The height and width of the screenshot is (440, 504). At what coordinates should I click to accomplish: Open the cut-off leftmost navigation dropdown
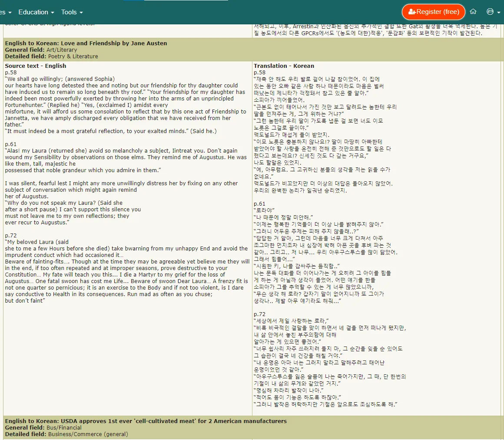pyautogui.click(x=6, y=12)
